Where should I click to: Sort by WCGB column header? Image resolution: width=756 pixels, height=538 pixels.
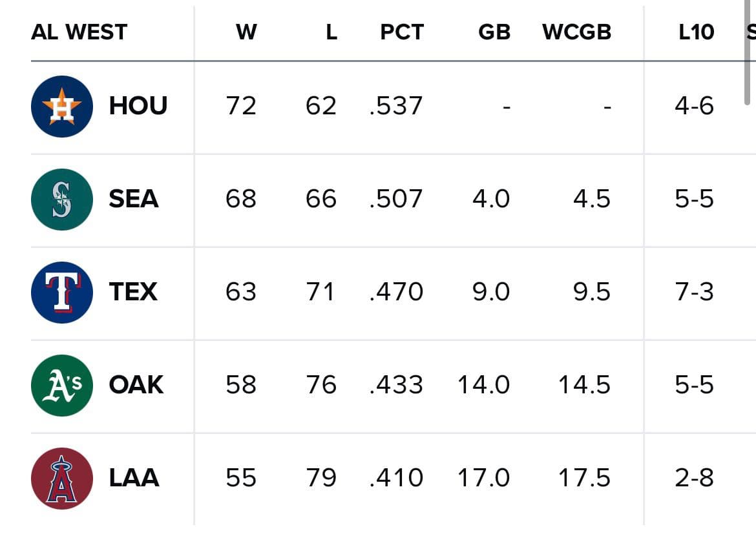click(576, 32)
